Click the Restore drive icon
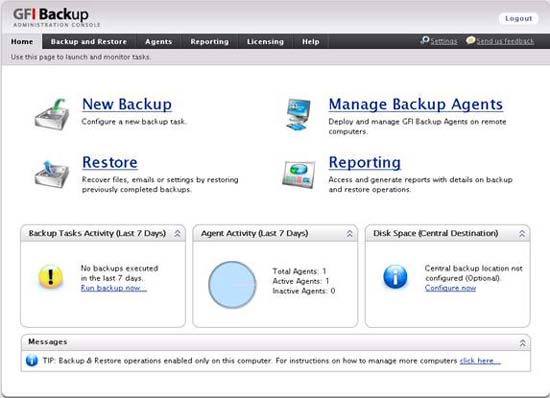The width and height of the screenshot is (550, 398). (52, 173)
